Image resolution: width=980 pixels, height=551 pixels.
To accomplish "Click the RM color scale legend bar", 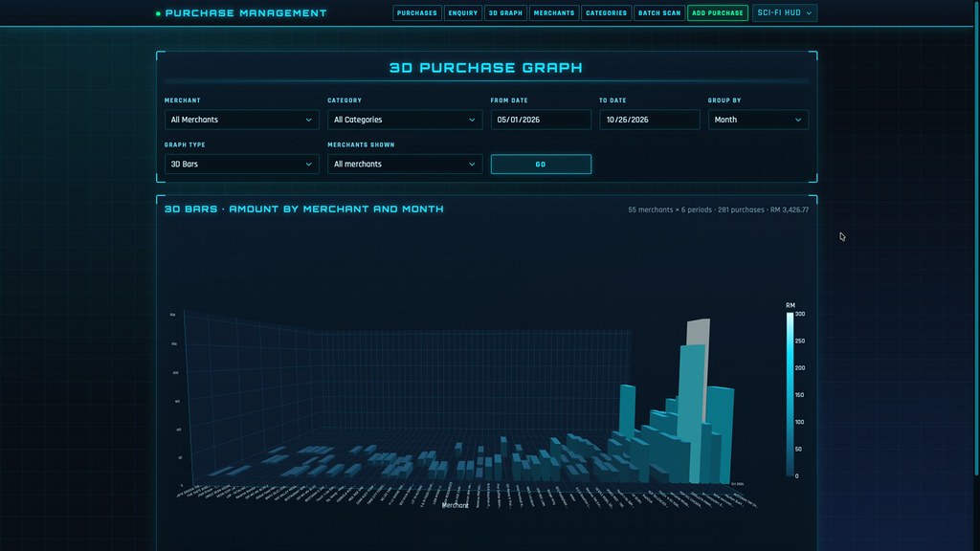I will (x=790, y=394).
